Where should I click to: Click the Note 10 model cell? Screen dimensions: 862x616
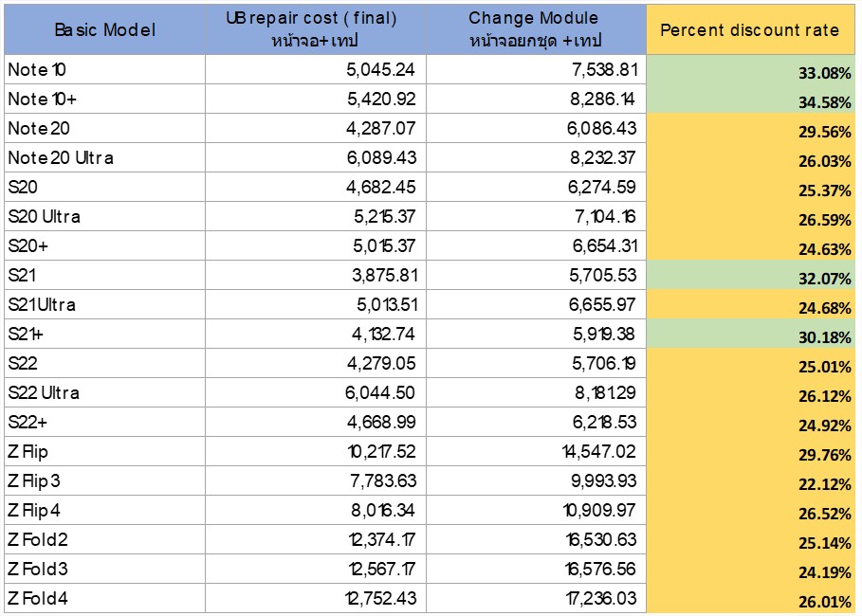pyautogui.click(x=104, y=70)
